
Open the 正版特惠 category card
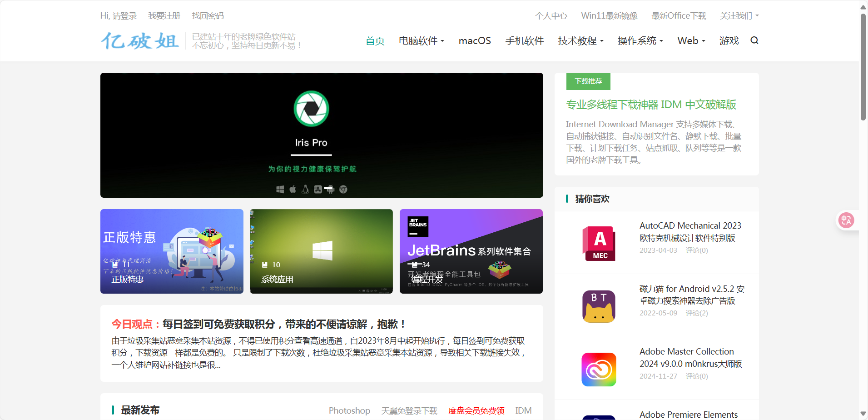click(172, 251)
